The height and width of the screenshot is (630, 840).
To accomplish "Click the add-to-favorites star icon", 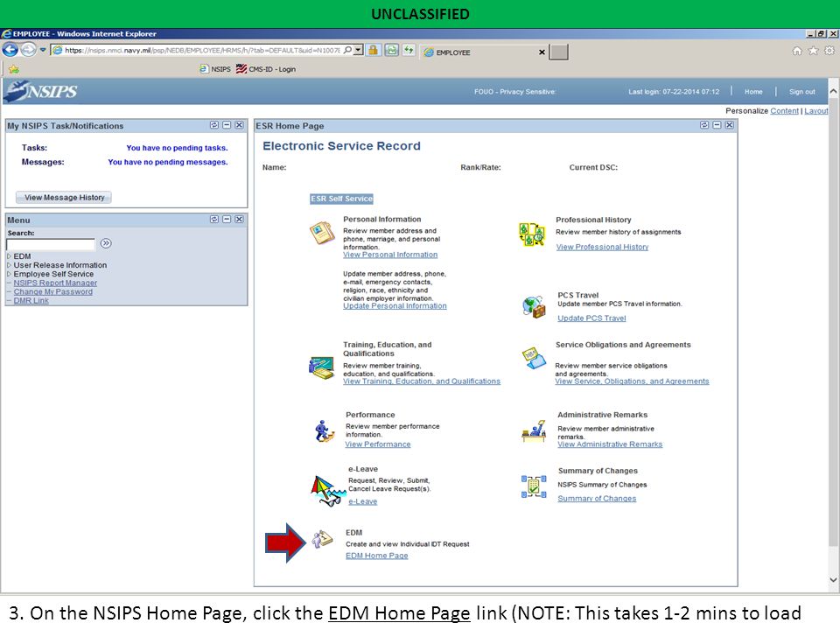I will [x=13, y=69].
